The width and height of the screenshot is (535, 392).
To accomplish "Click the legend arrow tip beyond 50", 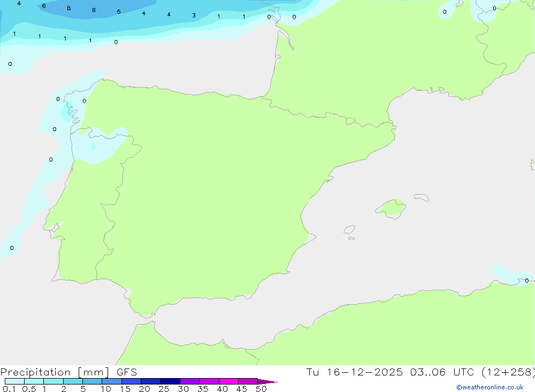I will (267, 381).
